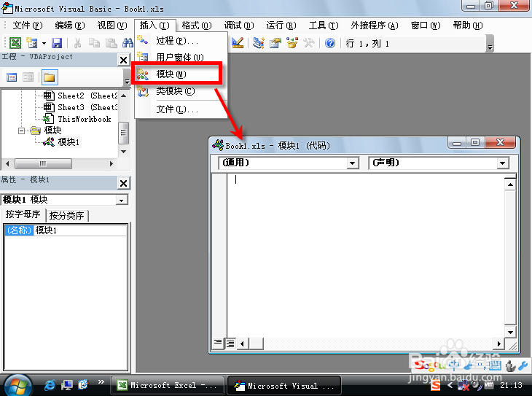This screenshot has width=532, height=396.
Task: Open the Object Browser toolbar icon
Action: tap(292, 43)
